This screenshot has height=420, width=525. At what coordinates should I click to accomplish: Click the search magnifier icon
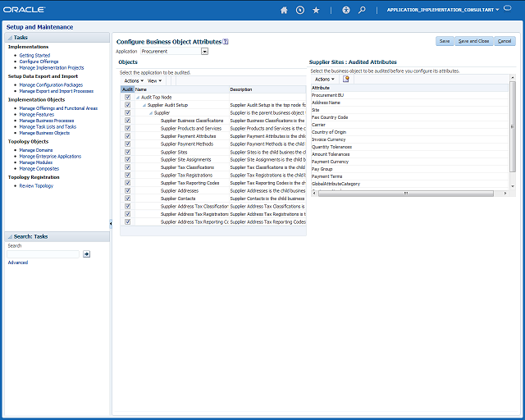(362, 10)
